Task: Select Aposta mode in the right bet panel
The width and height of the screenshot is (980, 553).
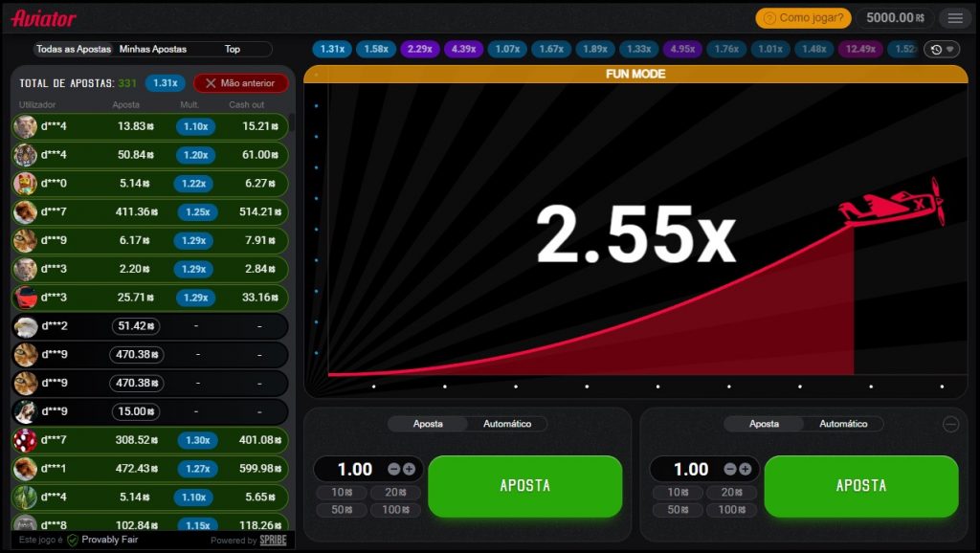Action: pos(764,424)
